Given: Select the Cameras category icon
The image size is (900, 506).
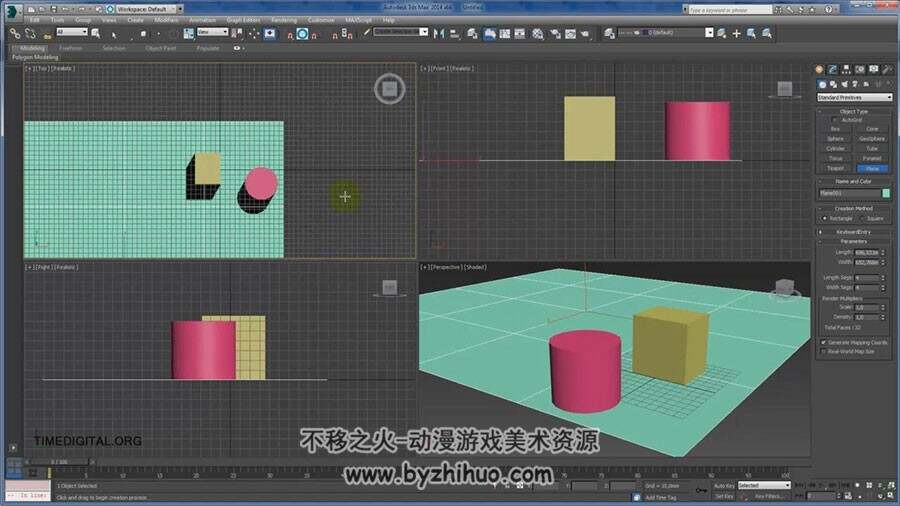Looking at the screenshot, I should 855,84.
